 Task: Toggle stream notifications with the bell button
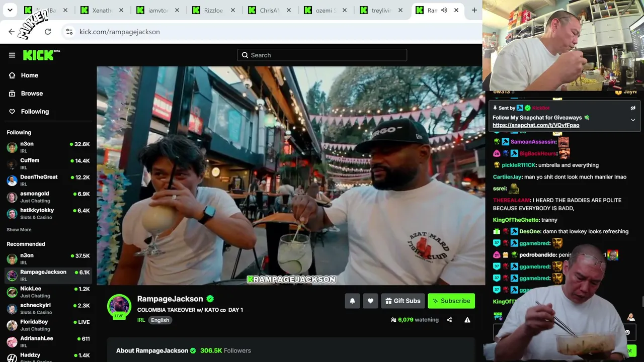pyautogui.click(x=352, y=301)
